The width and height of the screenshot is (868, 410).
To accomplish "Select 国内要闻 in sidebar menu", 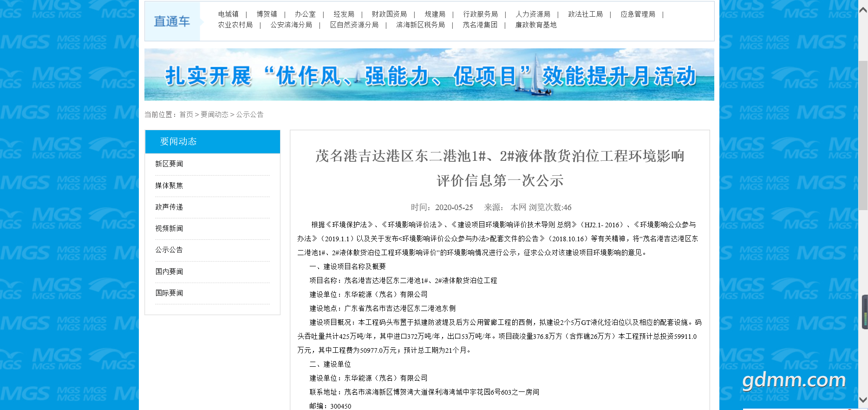I will click(169, 271).
